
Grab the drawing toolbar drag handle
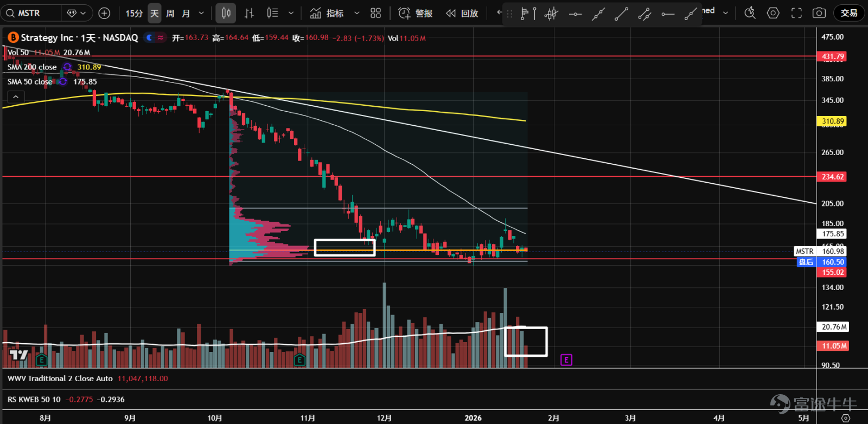point(509,14)
